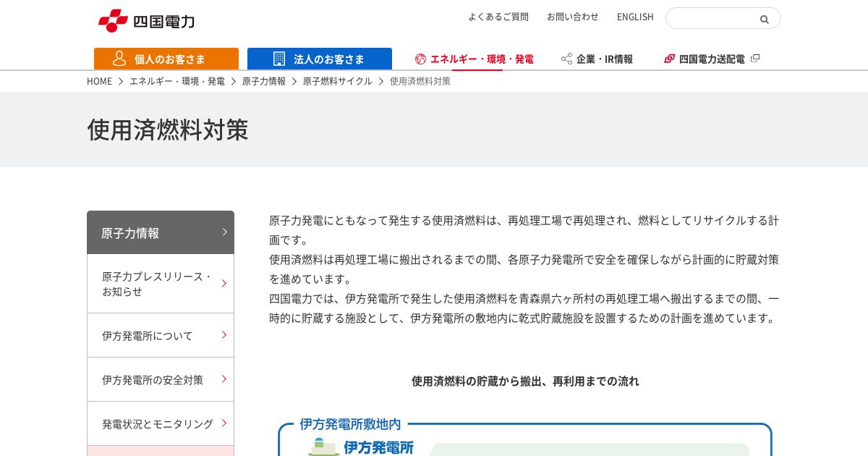Open 発電状況とモニタリング sidebar item
The width and height of the screenshot is (868, 456).
tap(161, 423)
